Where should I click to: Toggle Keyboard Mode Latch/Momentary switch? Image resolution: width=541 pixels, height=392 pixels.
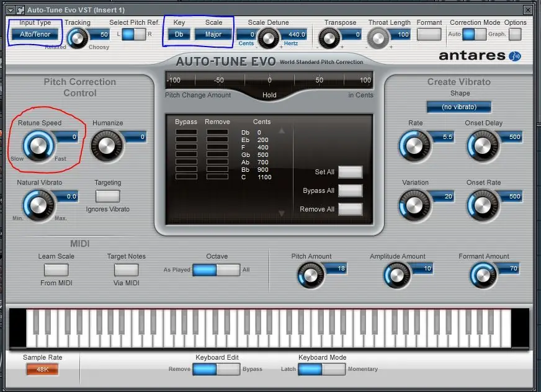[x=321, y=369]
